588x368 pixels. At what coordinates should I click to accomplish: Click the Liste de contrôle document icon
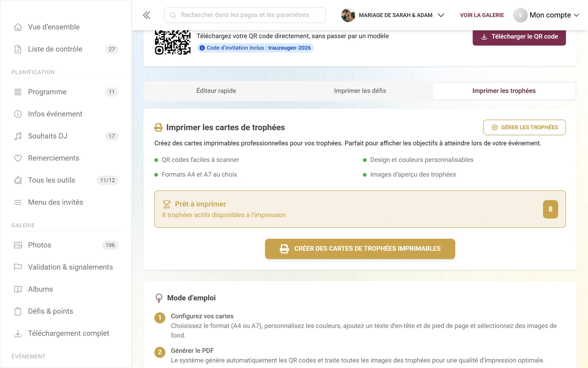pyautogui.click(x=18, y=49)
